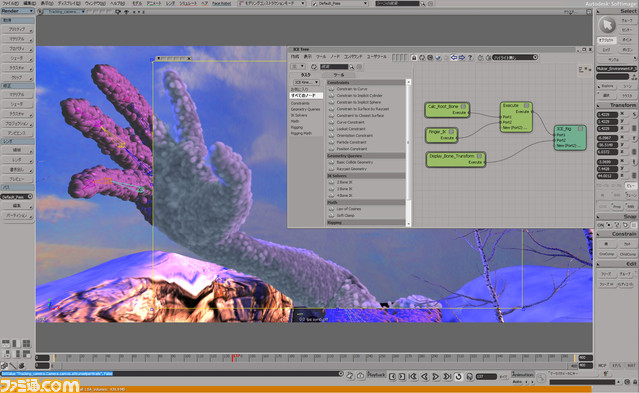Toggle square on Finger_IK node
This screenshot has height=393, width=639.
(x=451, y=132)
